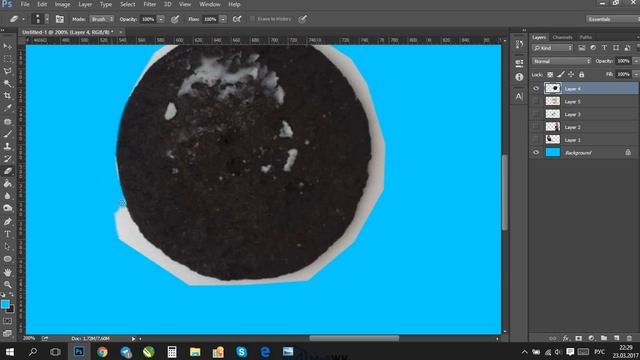Open the Tool Preset picker arrow
640x360 pixels.
pos(23,19)
